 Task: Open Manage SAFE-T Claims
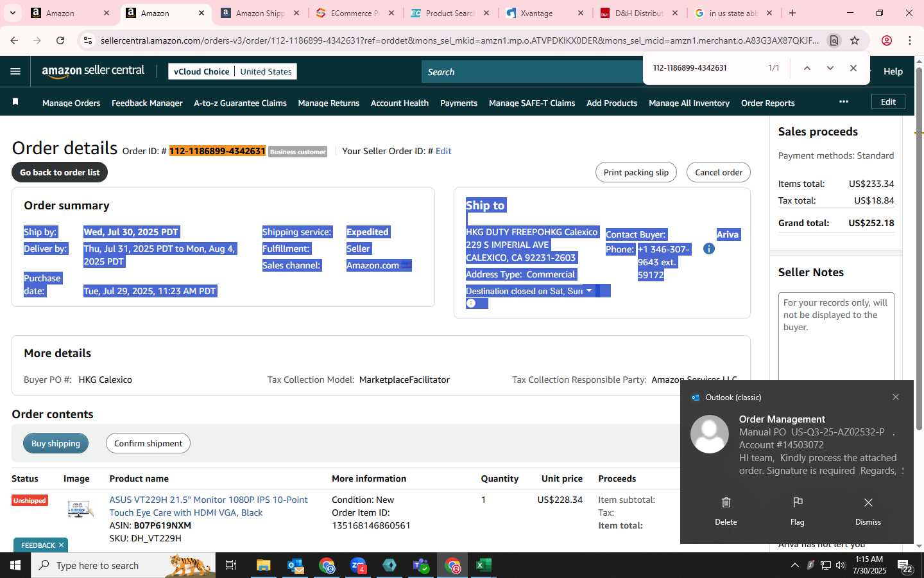pos(532,103)
